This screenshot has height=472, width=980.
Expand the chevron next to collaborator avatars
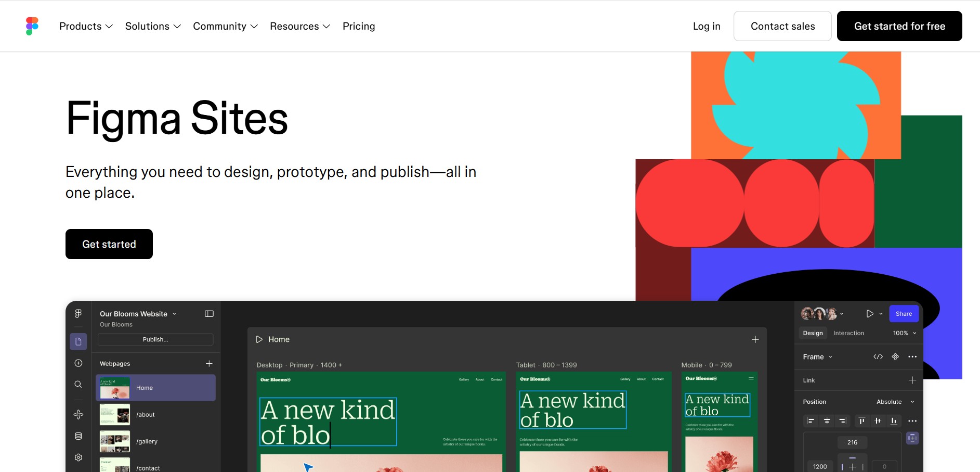(x=842, y=314)
